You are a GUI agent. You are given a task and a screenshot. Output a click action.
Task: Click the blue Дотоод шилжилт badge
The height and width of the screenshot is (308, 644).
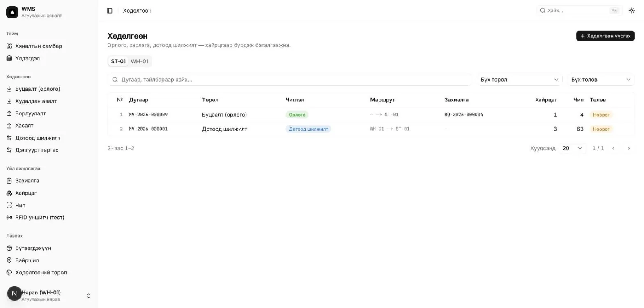pos(308,129)
